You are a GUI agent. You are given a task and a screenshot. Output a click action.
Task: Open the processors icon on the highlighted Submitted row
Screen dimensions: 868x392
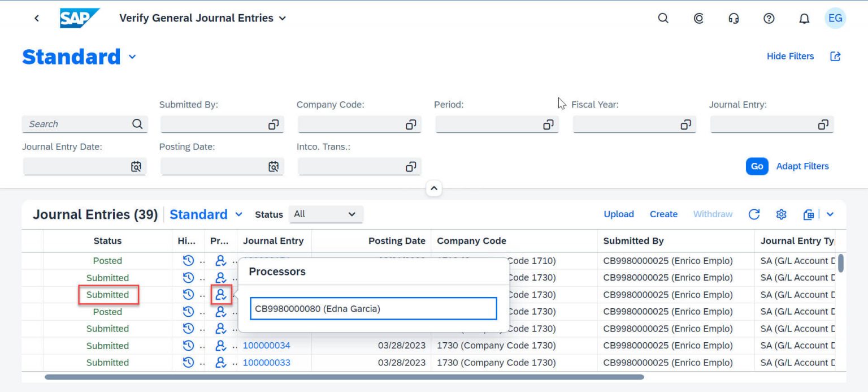pos(220,295)
